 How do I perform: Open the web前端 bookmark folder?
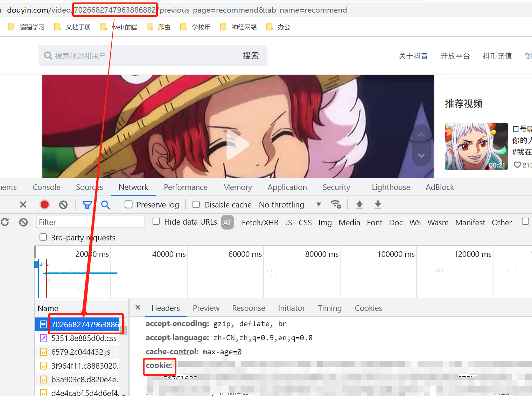(119, 27)
